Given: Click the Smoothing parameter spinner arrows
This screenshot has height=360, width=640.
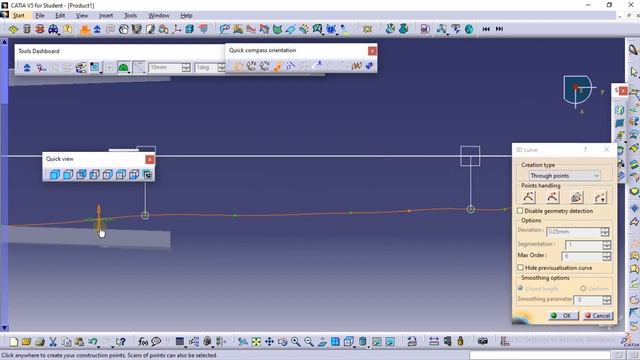Looking at the screenshot, I should tap(606, 300).
